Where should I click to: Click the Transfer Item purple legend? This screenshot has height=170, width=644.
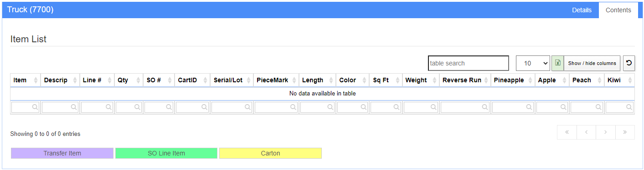(62, 153)
